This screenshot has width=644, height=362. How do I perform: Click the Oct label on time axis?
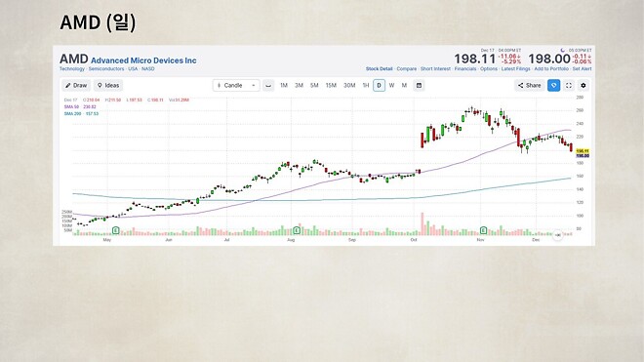[413, 240]
